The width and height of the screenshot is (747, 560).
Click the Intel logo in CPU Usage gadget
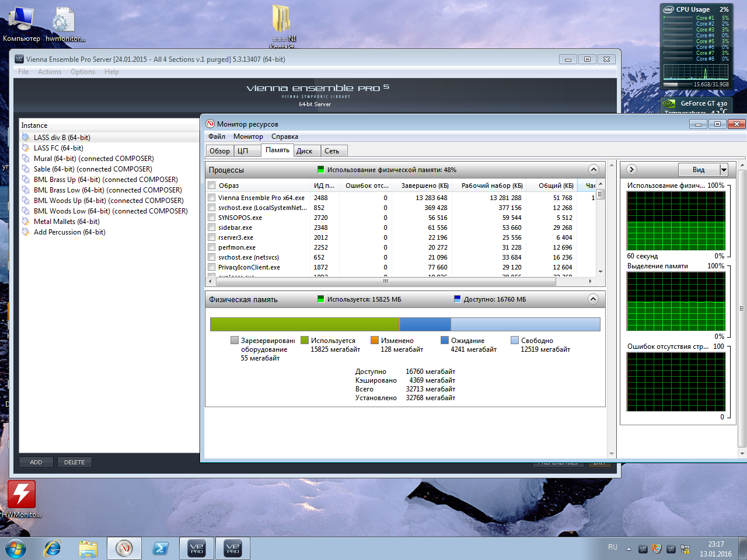(668, 9)
